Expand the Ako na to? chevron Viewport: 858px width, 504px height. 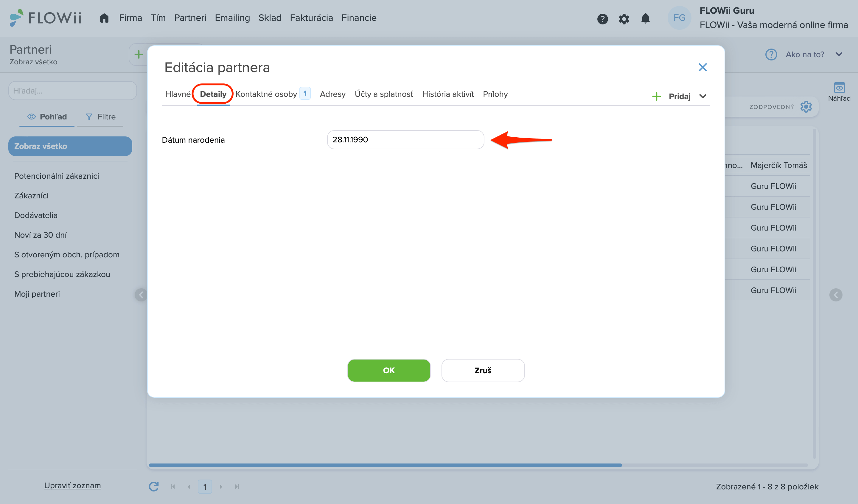click(839, 55)
